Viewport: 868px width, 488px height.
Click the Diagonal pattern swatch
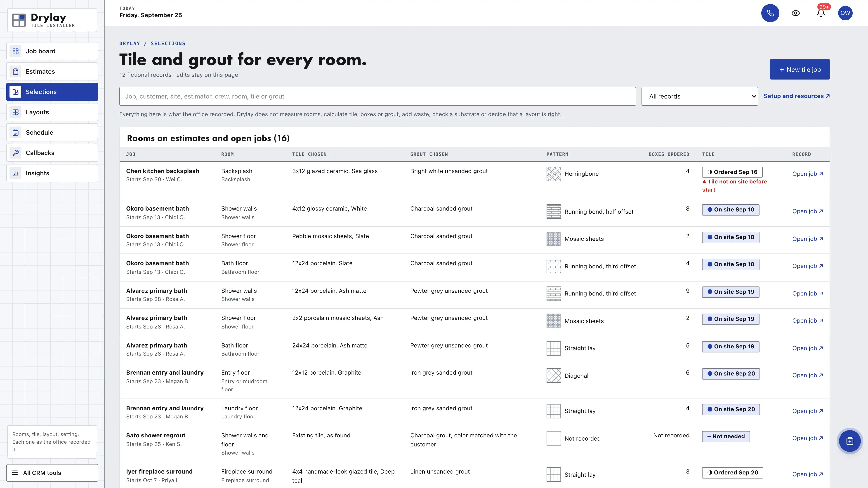coord(554,375)
